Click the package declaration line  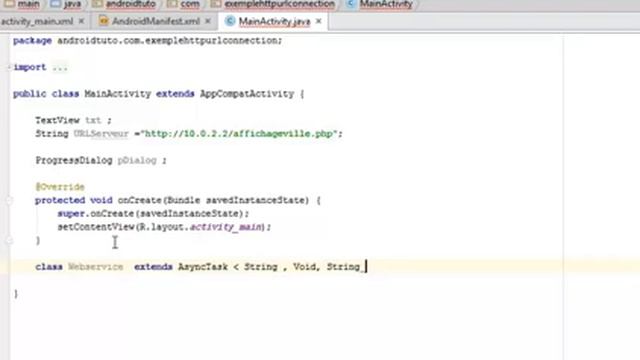coord(147,41)
